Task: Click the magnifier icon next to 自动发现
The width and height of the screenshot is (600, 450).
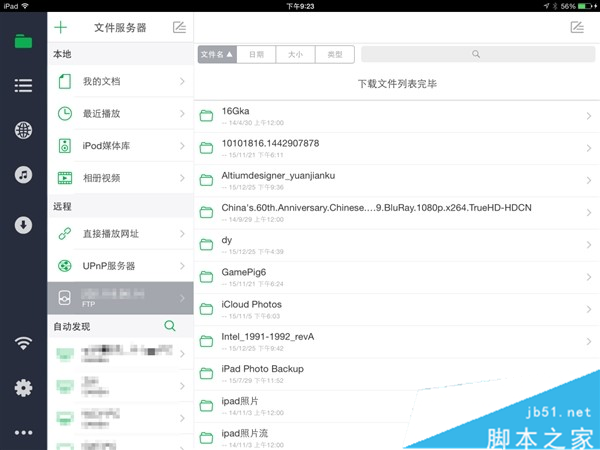Action: click(170, 326)
